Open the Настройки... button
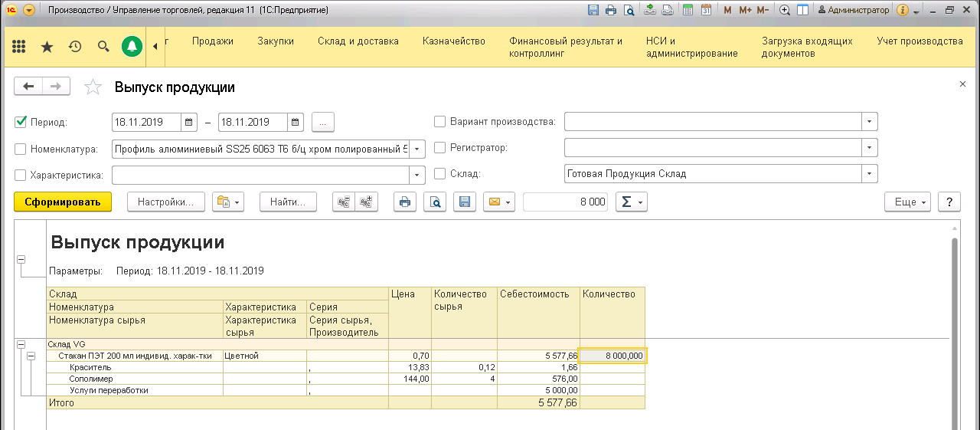Screen dimensions: 980x430 (165, 202)
